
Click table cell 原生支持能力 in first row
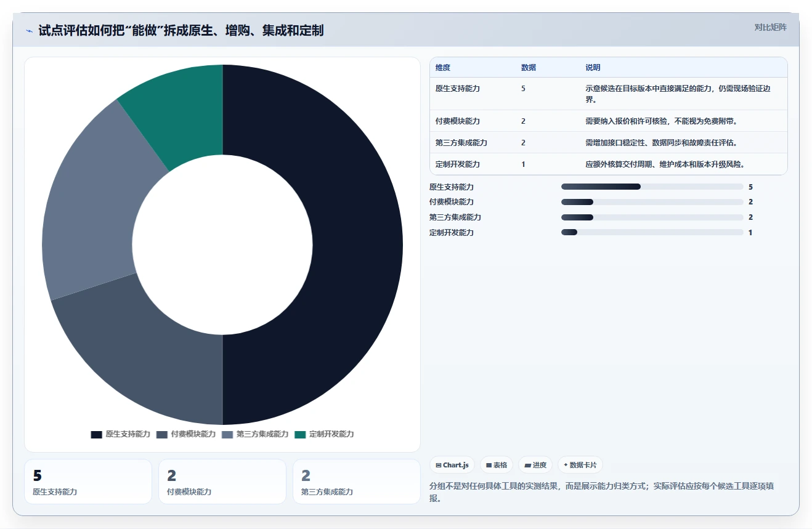pyautogui.click(x=458, y=89)
